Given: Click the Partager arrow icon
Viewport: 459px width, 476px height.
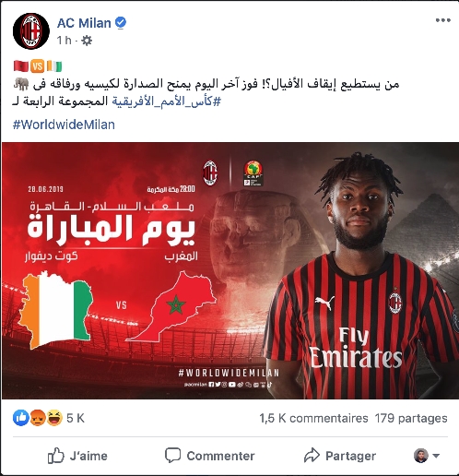Looking at the screenshot, I should (x=312, y=456).
